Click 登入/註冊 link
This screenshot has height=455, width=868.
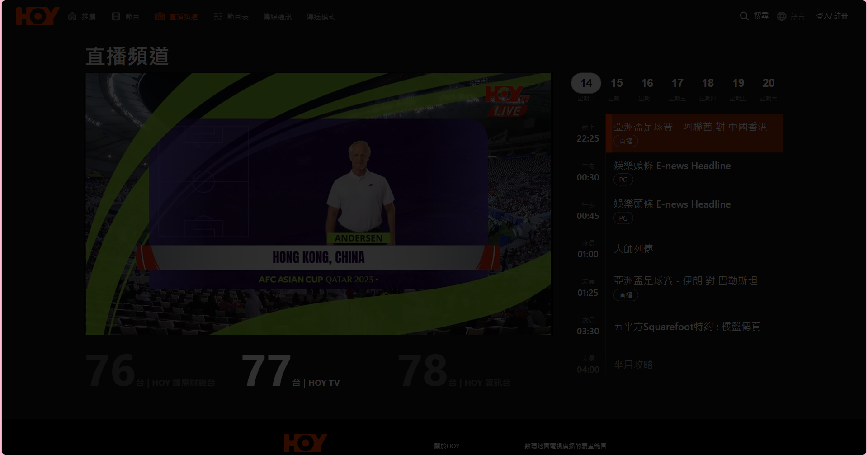coord(832,16)
